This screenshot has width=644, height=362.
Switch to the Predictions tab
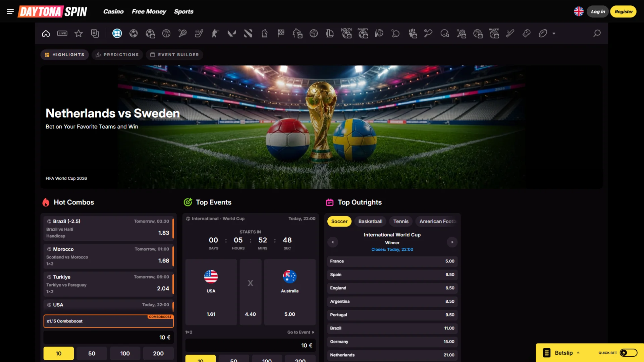coord(117,55)
